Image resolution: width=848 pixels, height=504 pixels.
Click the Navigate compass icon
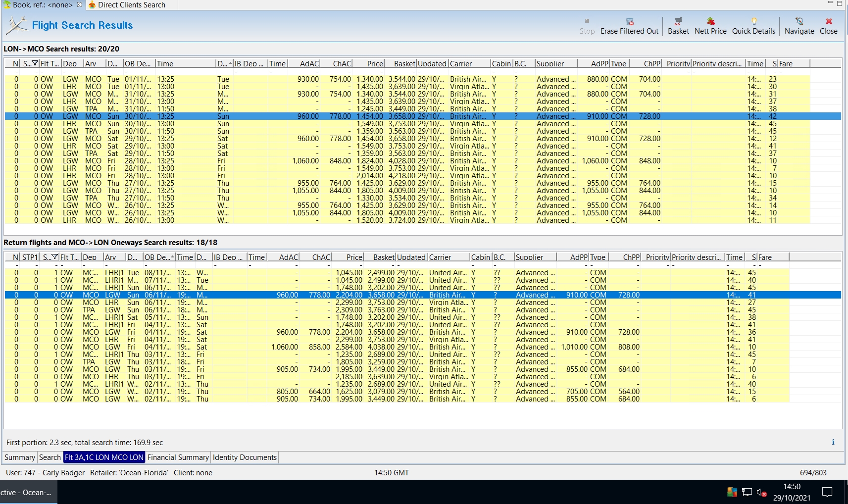[x=799, y=22]
